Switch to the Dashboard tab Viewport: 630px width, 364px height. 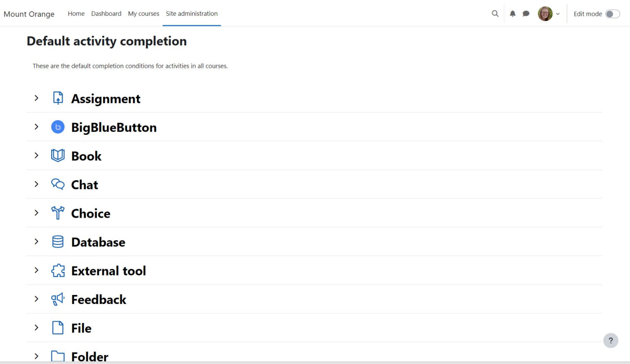[106, 14]
